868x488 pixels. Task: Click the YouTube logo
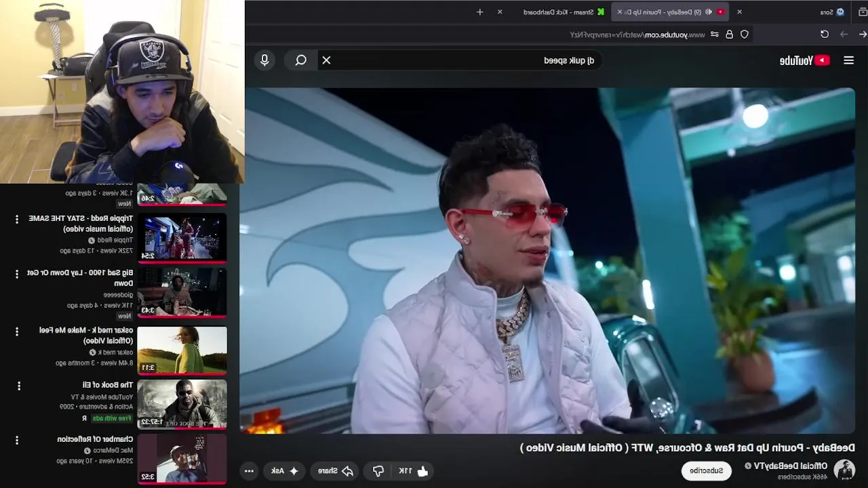(805, 60)
